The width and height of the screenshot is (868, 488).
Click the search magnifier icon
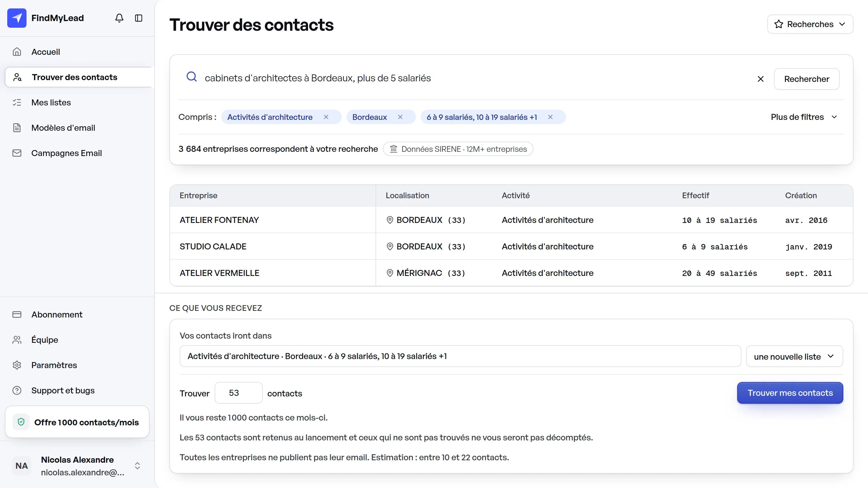point(192,77)
